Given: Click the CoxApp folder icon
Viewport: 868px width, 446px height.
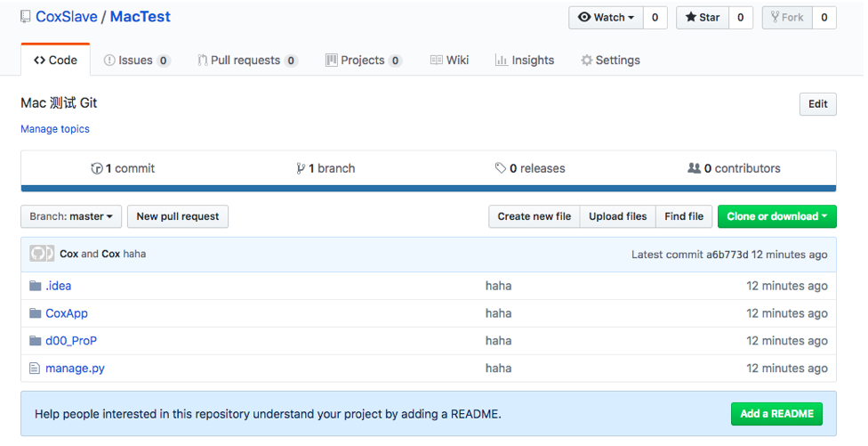Looking at the screenshot, I should click(35, 313).
